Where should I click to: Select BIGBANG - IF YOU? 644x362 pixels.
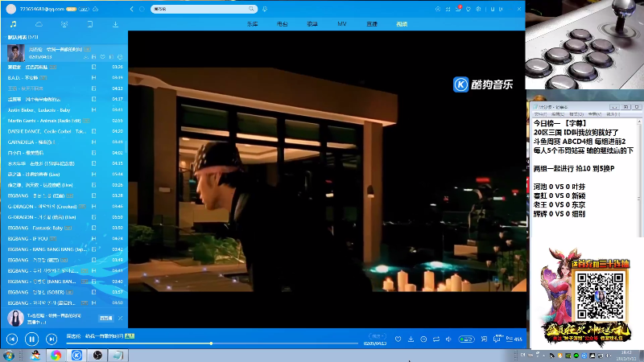coord(64,238)
